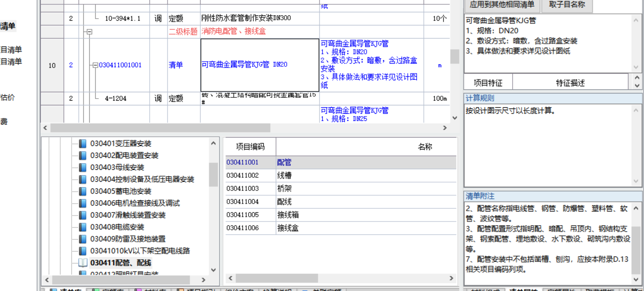Click down stepper beside 特征描述 header

click(x=637, y=86)
